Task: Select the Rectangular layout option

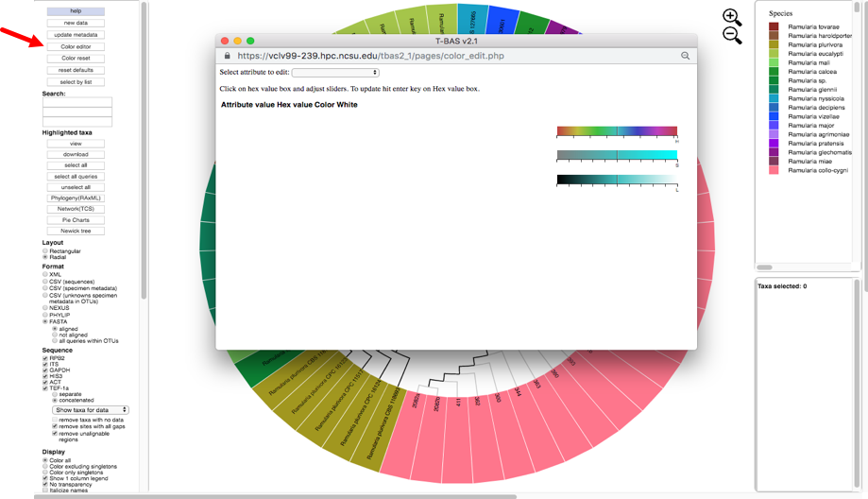Action: click(45, 250)
